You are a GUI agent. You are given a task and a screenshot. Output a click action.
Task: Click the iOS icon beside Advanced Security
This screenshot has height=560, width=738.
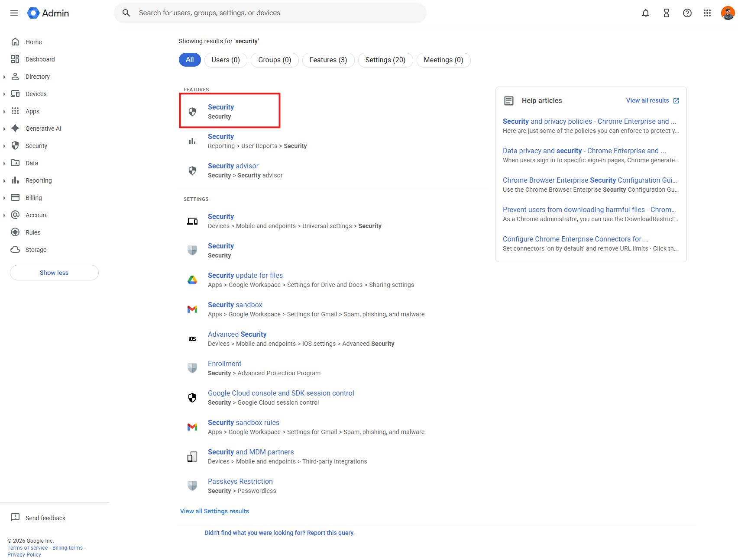(192, 339)
